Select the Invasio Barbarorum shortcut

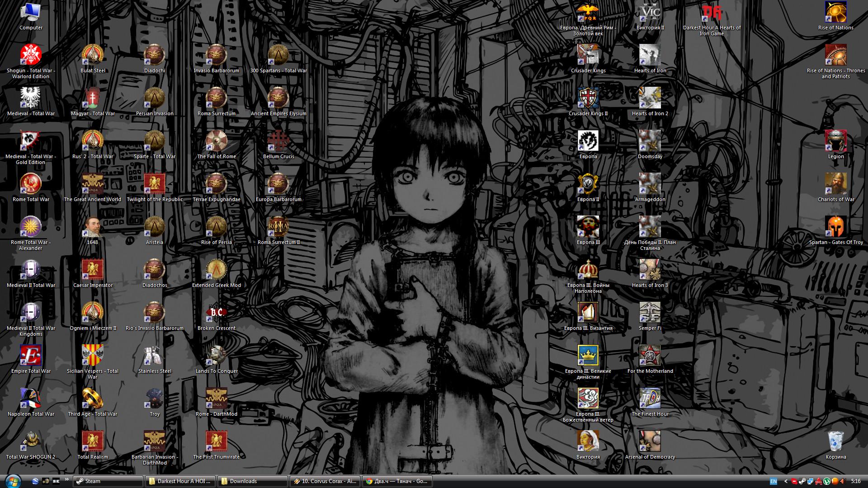click(216, 59)
